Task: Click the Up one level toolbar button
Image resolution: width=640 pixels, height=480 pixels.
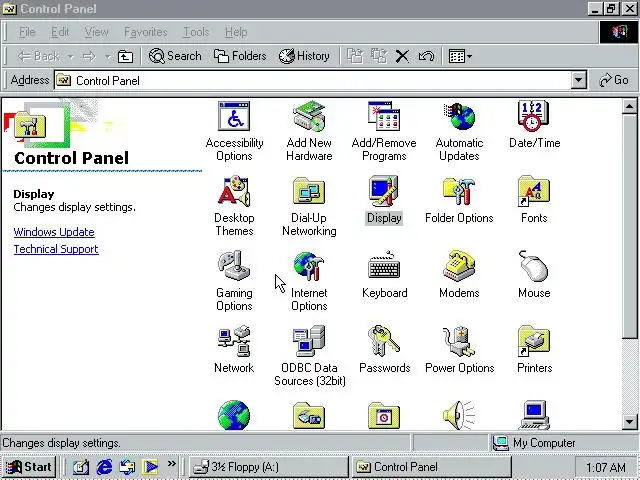Action: [x=125, y=56]
